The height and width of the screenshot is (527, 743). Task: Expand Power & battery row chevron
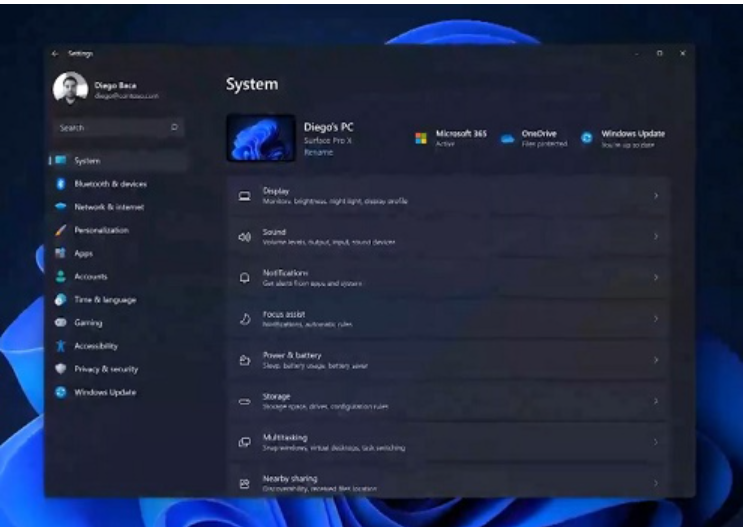(x=656, y=360)
